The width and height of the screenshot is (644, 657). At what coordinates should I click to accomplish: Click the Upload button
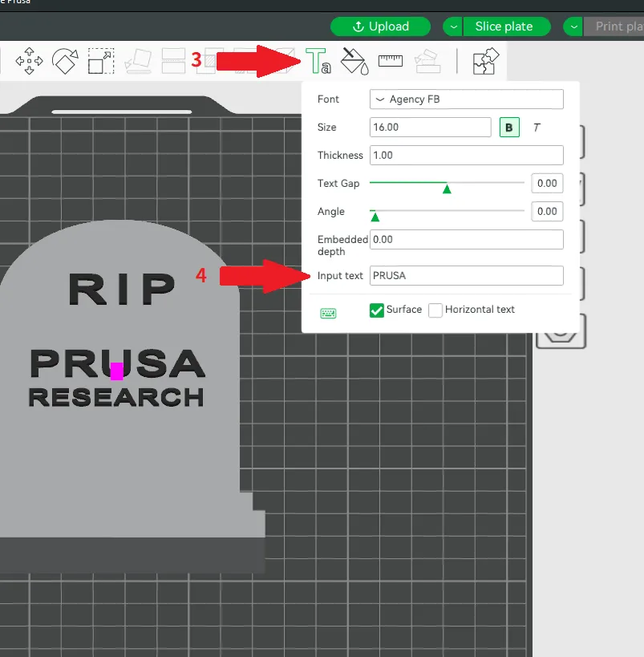pyautogui.click(x=380, y=26)
